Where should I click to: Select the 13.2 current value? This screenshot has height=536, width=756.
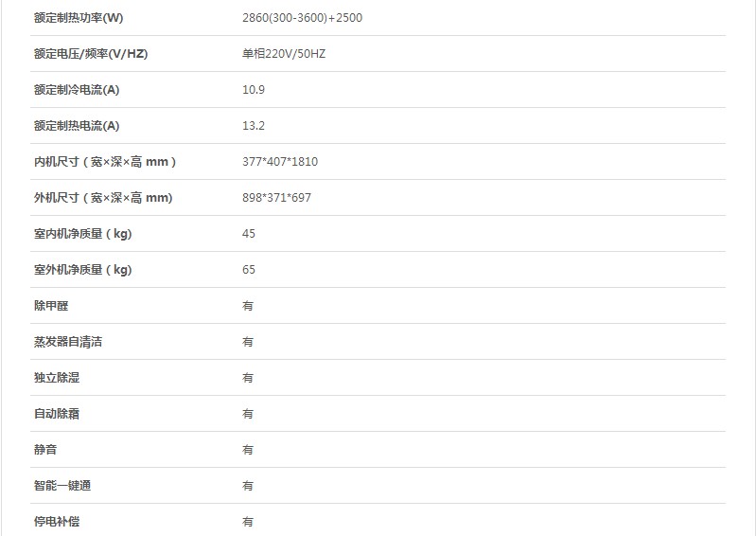coord(254,126)
